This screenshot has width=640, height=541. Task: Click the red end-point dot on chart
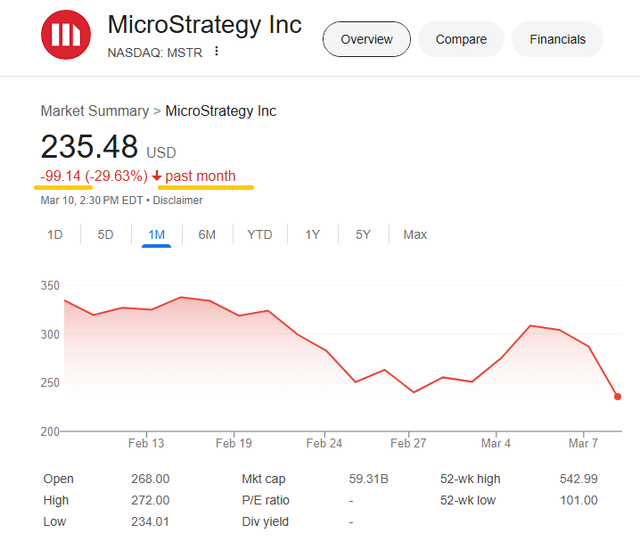click(x=618, y=396)
